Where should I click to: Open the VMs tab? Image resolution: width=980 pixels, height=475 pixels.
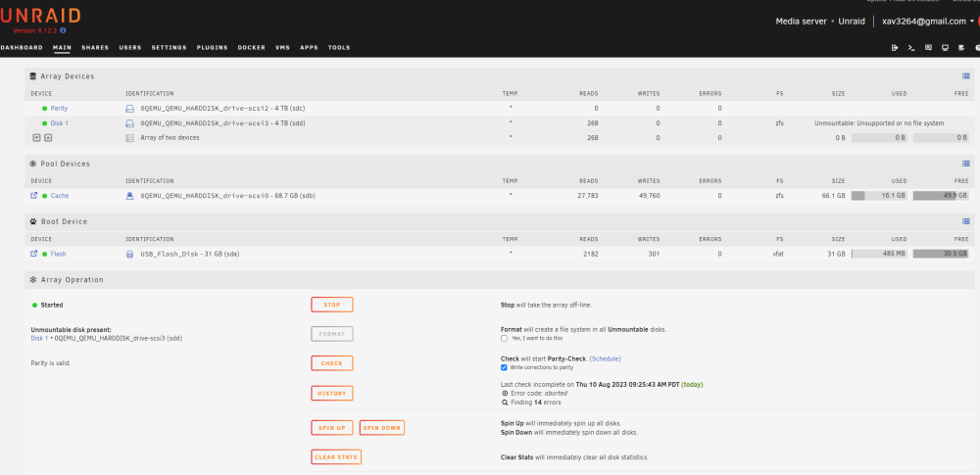pyautogui.click(x=282, y=47)
